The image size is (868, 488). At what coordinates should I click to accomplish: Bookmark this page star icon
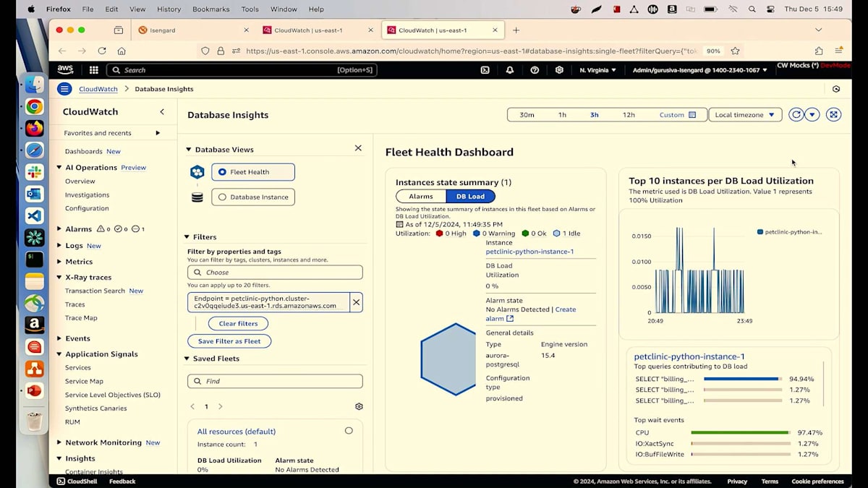point(736,51)
